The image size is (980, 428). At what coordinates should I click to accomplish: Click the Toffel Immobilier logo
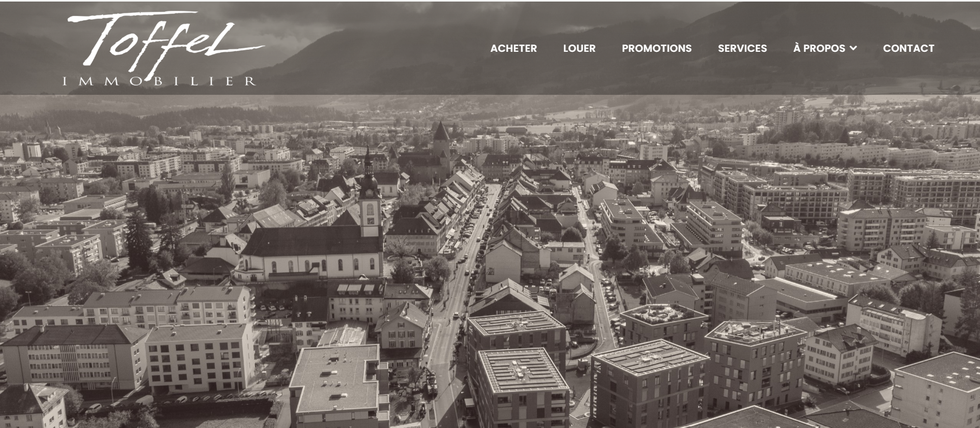pos(164,48)
